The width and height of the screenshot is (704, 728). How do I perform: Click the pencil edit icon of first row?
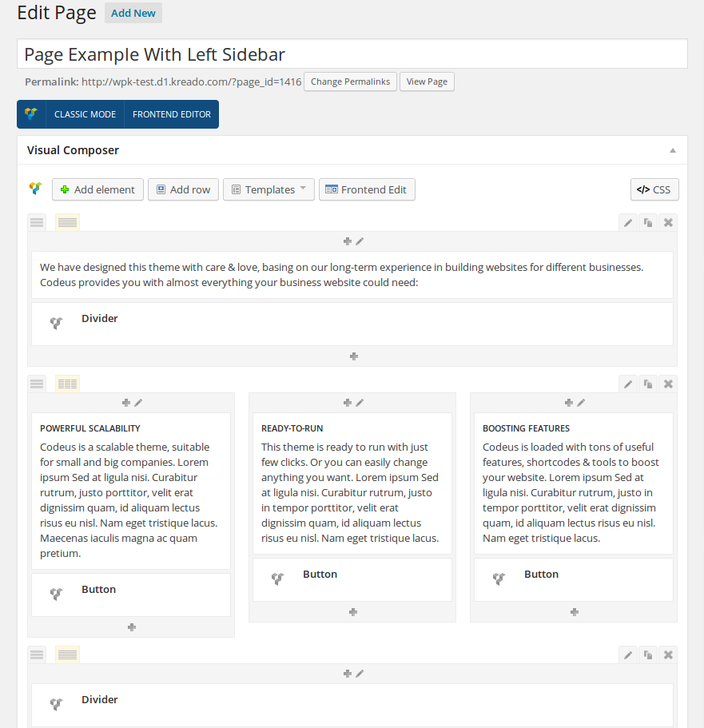point(628,223)
